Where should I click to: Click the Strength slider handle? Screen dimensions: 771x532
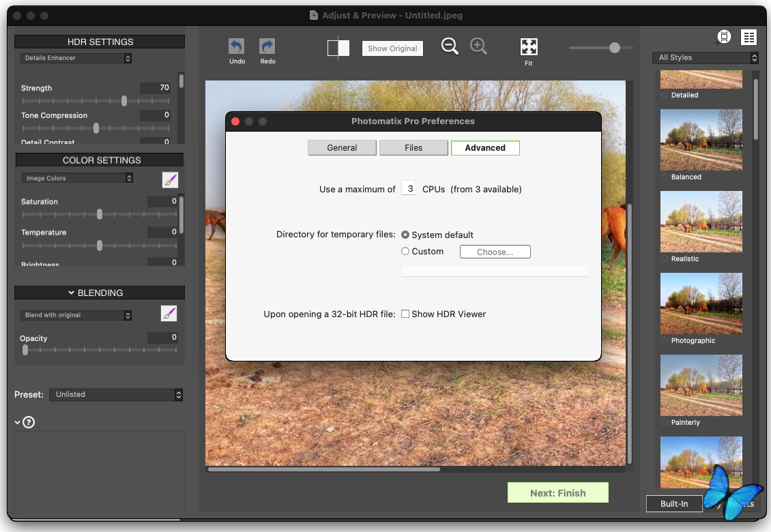click(x=124, y=101)
